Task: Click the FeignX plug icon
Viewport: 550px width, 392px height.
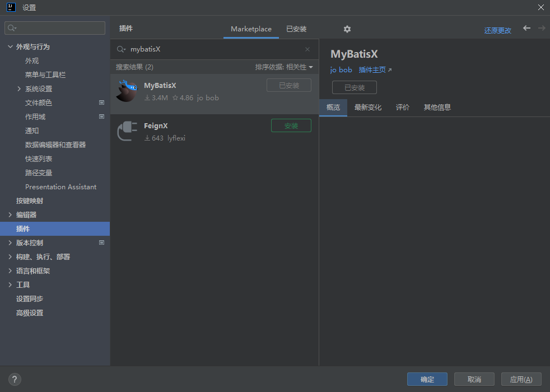Action: click(x=127, y=131)
